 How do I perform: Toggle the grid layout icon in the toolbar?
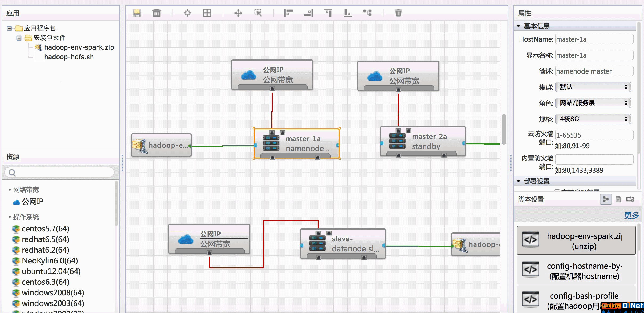point(207,13)
